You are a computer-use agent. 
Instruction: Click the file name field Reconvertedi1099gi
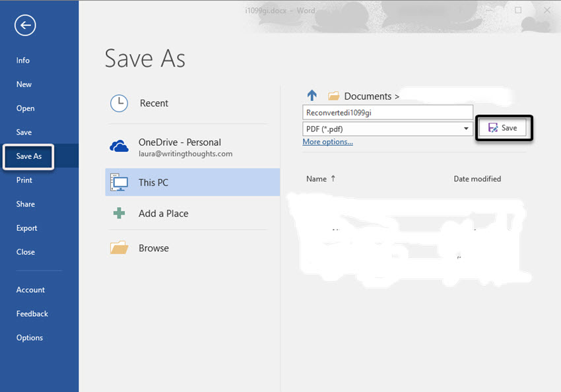[388, 113]
